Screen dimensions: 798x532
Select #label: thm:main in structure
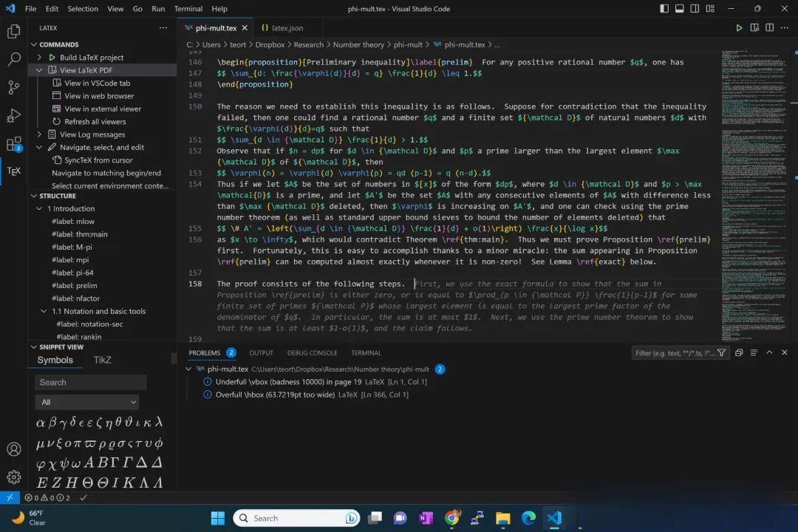coord(79,234)
